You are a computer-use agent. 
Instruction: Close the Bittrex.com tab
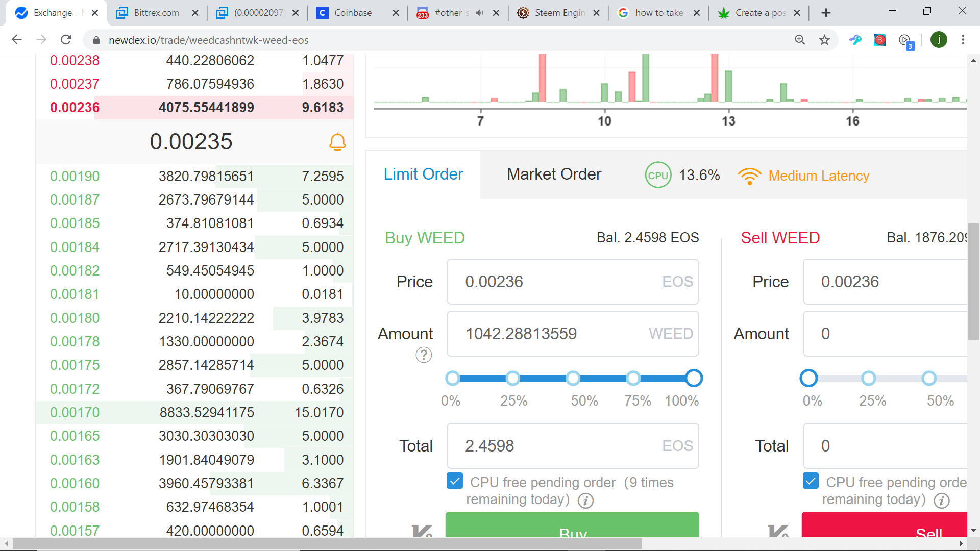[x=195, y=13]
